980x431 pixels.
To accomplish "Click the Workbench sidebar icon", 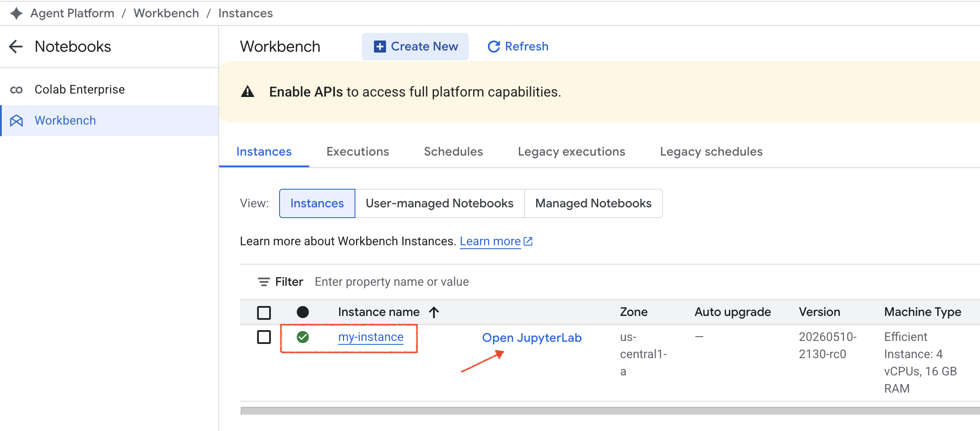I will coord(16,121).
